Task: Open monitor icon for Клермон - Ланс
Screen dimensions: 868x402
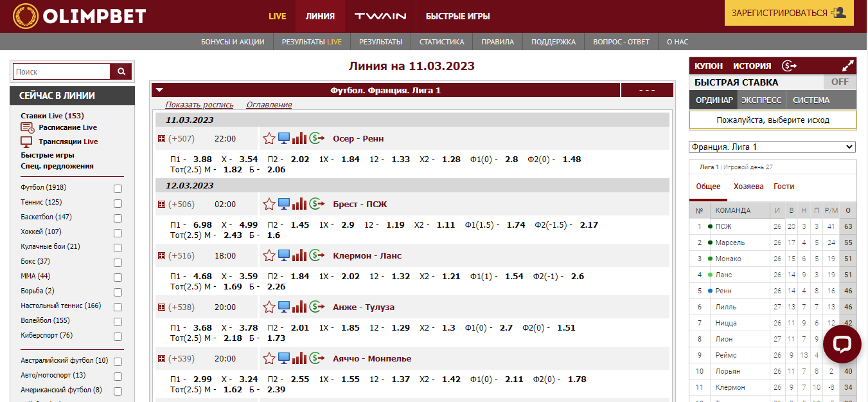Action: tap(284, 255)
